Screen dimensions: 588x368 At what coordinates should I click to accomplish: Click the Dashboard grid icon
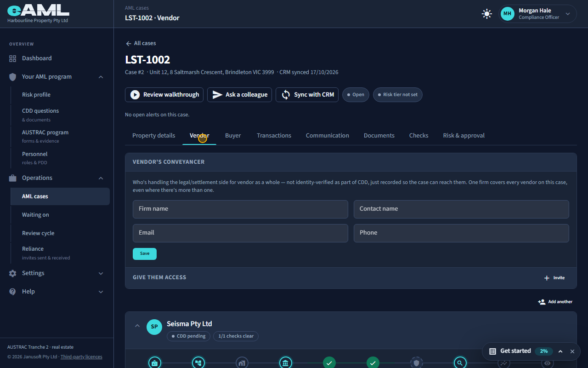[13, 58]
